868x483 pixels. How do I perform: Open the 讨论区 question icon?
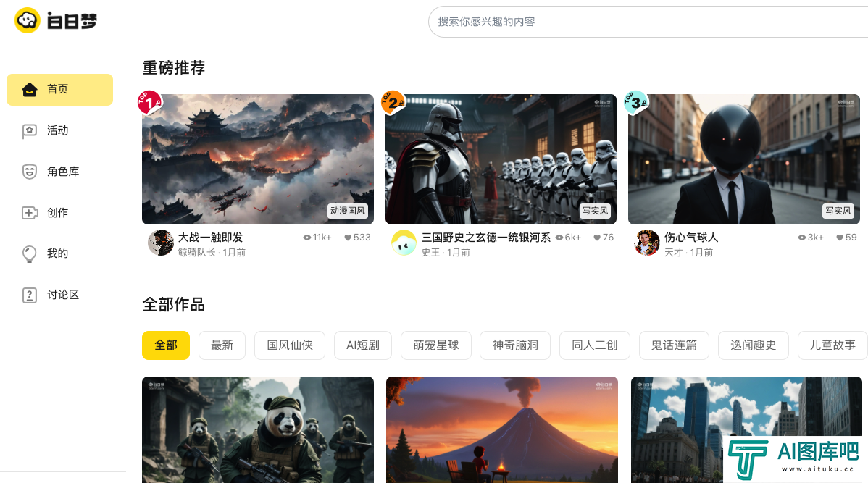pos(29,295)
